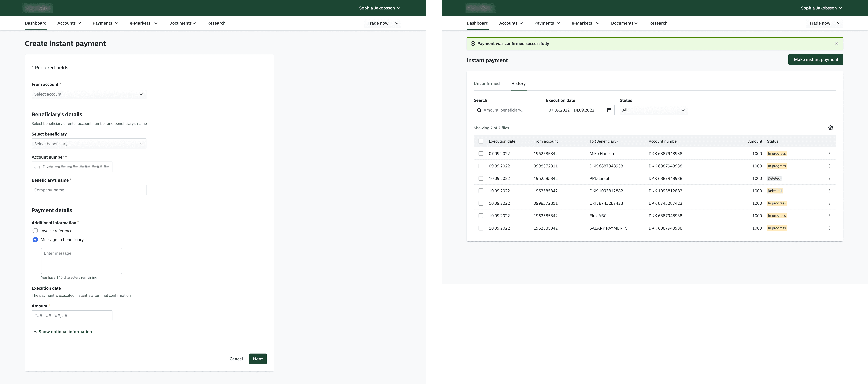The image size is (868, 384).
Task: Open the Select beneficiary dropdown
Action: click(89, 144)
